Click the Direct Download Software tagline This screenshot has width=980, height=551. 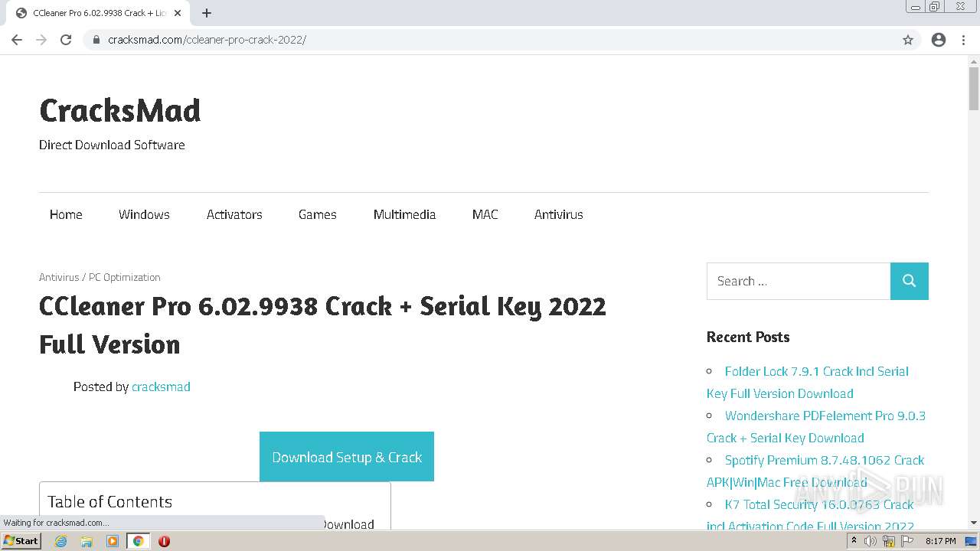112,145
